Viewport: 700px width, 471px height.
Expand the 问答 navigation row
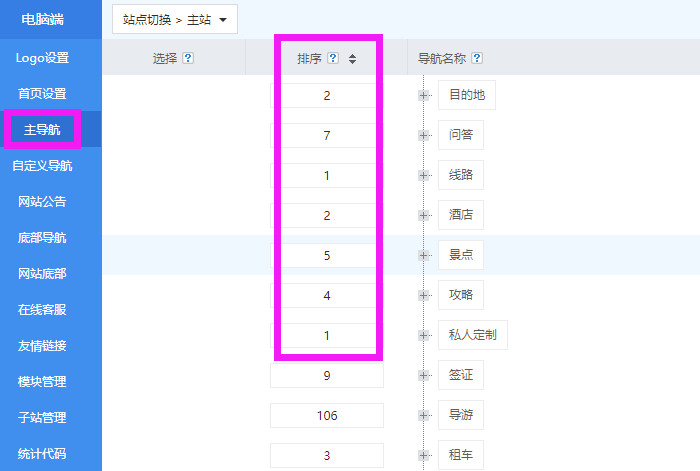[424, 135]
